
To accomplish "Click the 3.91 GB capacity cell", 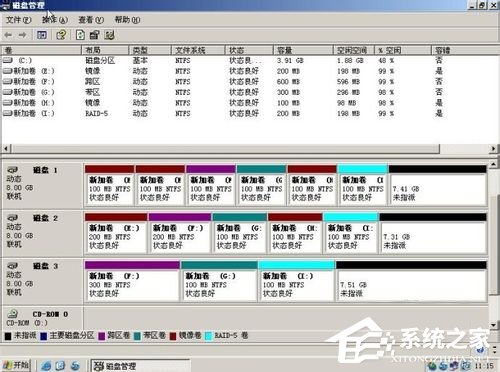I will (290, 61).
